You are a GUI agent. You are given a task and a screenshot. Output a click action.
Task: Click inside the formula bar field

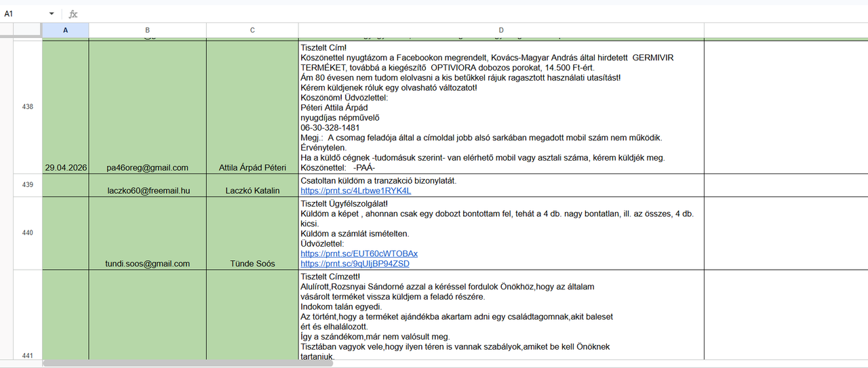click(x=473, y=14)
